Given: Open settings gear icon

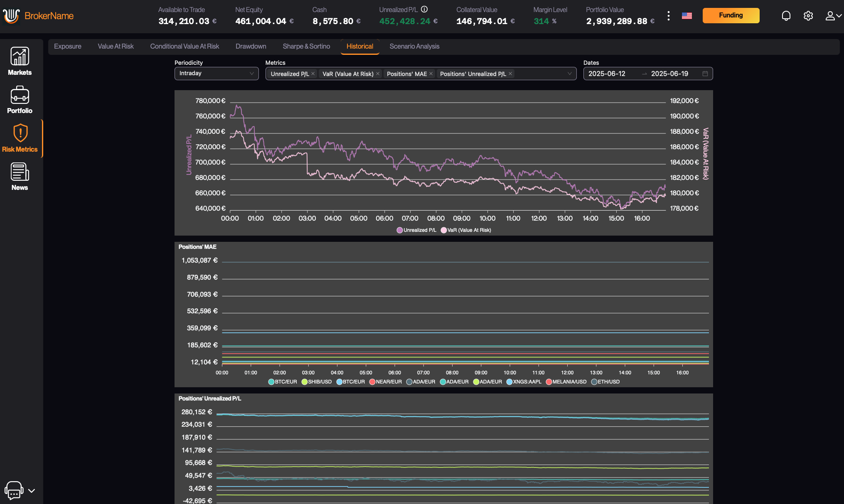Looking at the screenshot, I should pos(808,16).
